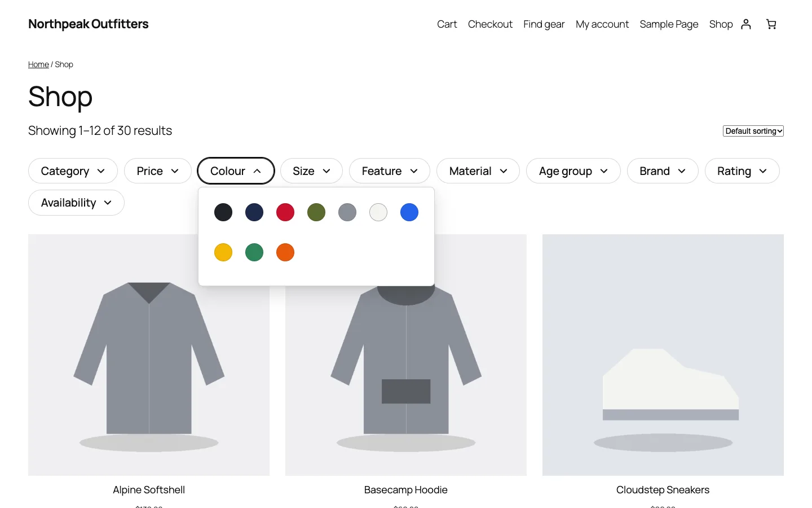Open the Alpine Softshell product title
This screenshot has height=508, width=812.
pyautogui.click(x=149, y=490)
